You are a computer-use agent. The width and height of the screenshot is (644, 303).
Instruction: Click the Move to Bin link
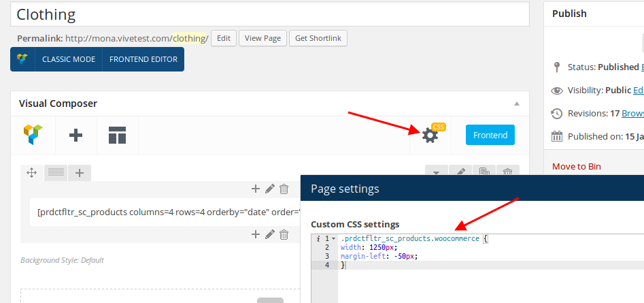point(576,167)
